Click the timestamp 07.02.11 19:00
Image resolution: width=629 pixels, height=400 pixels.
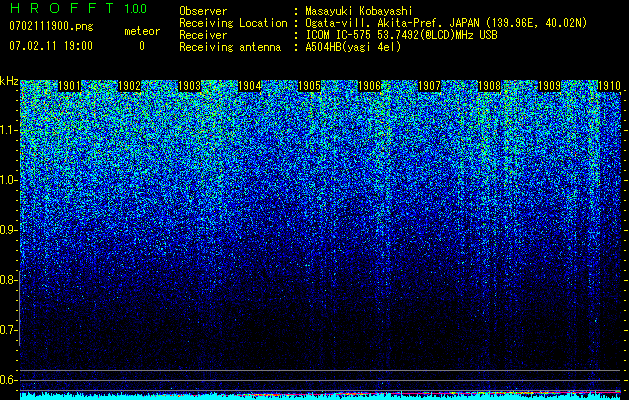tap(51, 46)
